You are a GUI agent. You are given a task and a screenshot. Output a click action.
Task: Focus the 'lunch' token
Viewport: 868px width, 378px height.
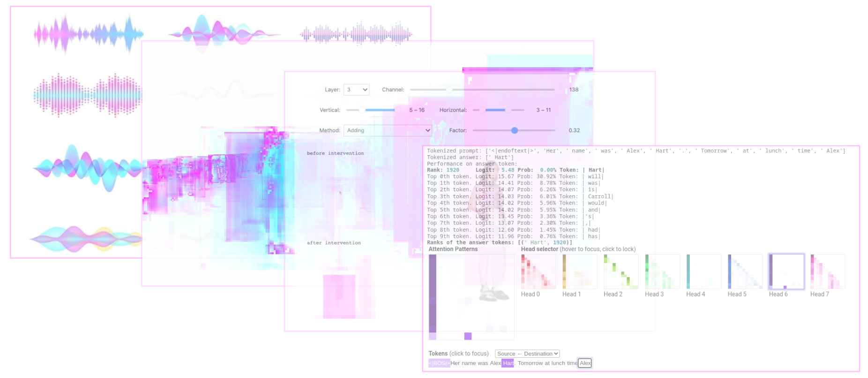pyautogui.click(x=558, y=363)
